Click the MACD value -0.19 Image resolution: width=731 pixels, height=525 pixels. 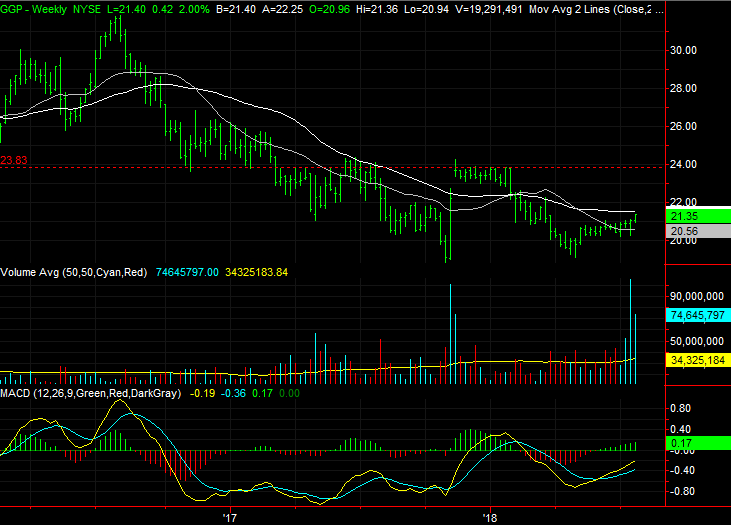click(x=203, y=394)
